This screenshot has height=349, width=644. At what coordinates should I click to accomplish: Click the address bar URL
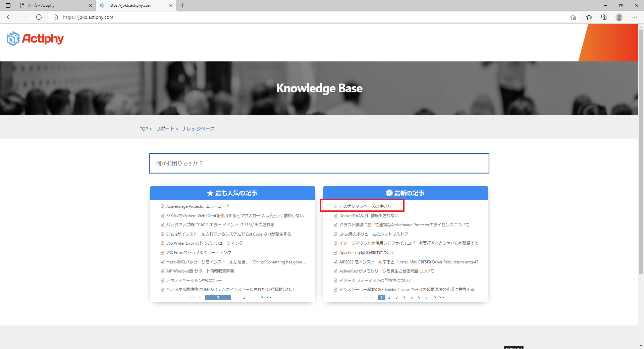point(88,17)
